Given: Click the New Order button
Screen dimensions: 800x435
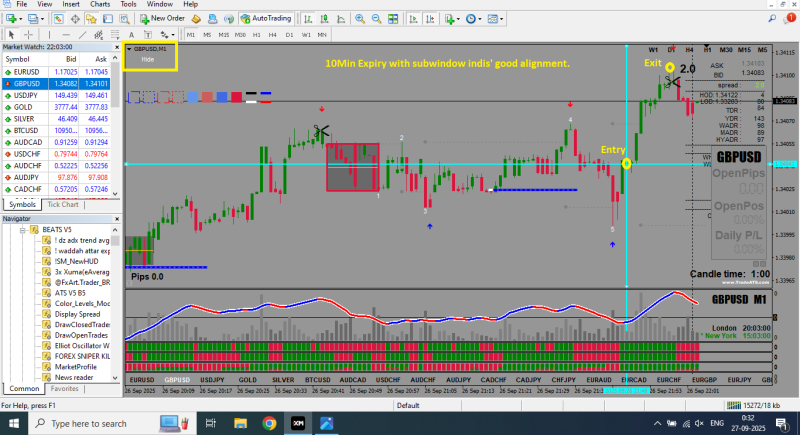Looking at the screenshot, I should click(x=162, y=19).
